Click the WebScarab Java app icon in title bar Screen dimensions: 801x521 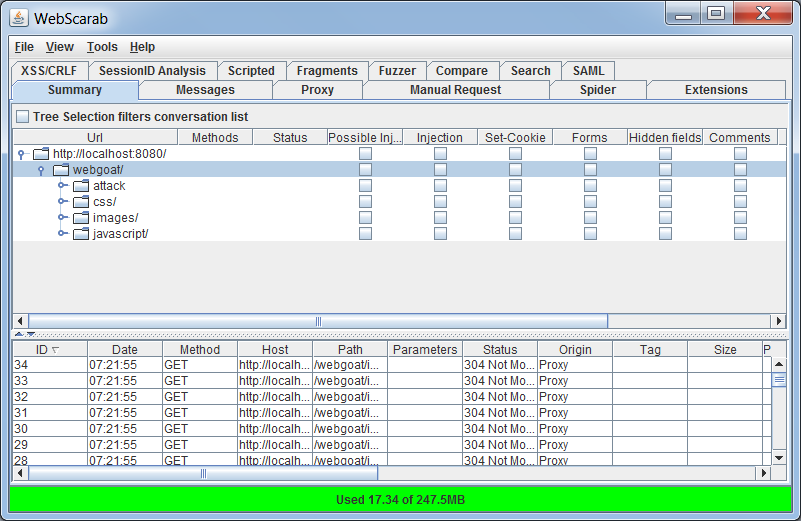[x=19, y=18]
